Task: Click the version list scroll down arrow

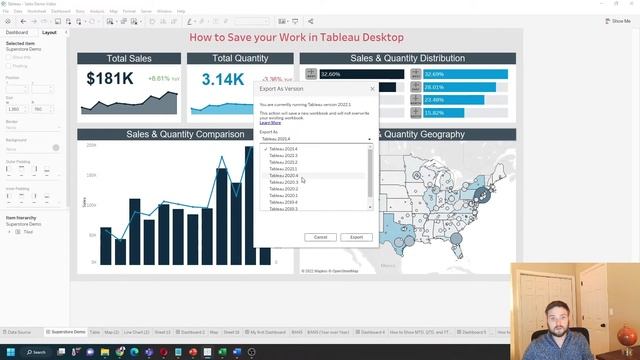Action: [x=370, y=207]
